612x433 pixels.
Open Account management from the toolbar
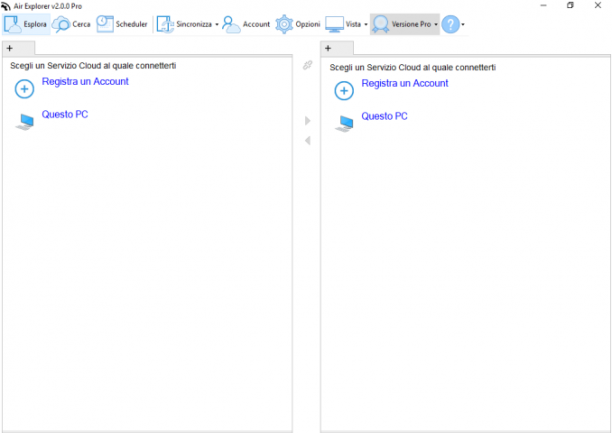click(246, 24)
